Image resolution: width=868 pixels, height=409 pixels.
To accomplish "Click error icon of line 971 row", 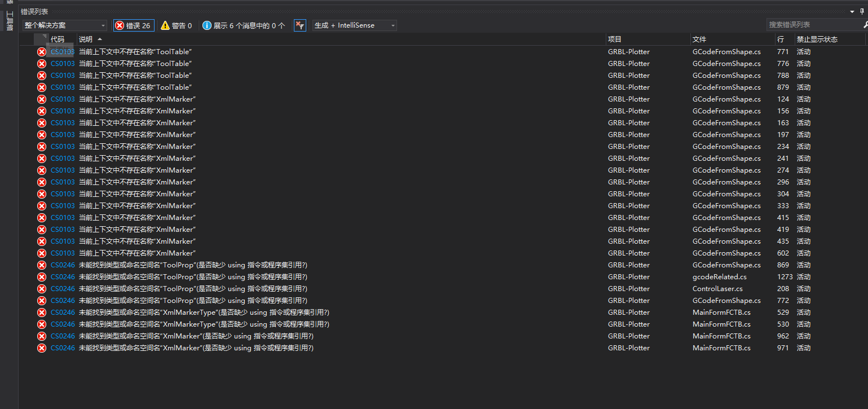I will click(42, 348).
